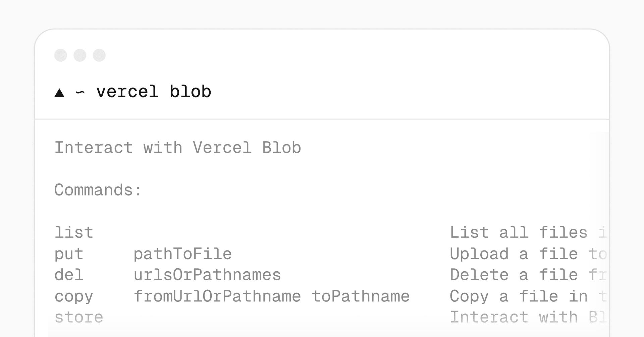Viewport: 644px width, 337px height.
Task: Click the 'copy' command name
Action: pos(74,296)
